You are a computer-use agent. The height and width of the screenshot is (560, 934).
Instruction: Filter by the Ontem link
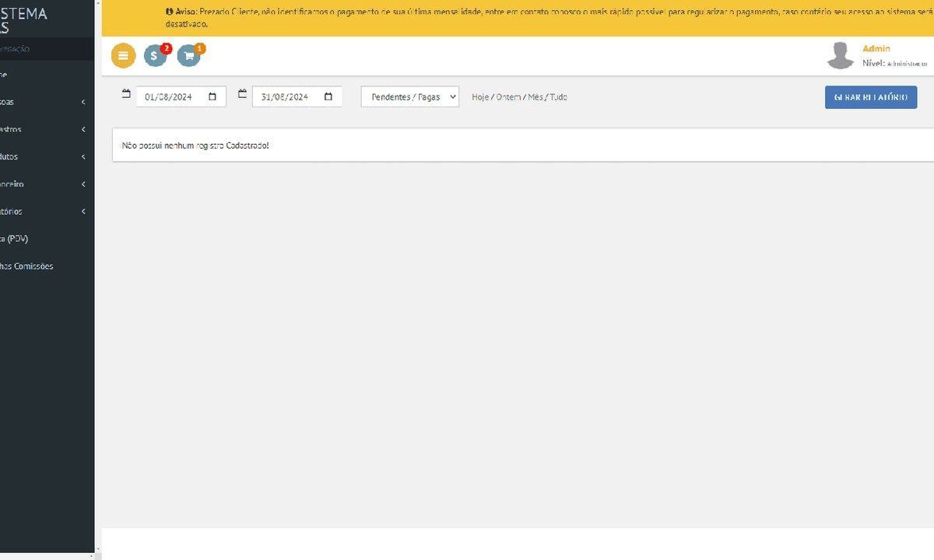(508, 97)
